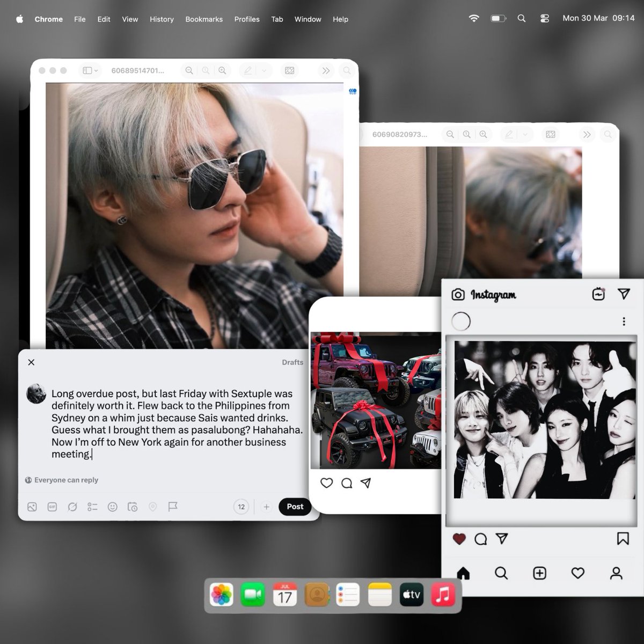The image size is (644, 644).
Task: Unlike the group photo with red heart
Action: click(459, 539)
